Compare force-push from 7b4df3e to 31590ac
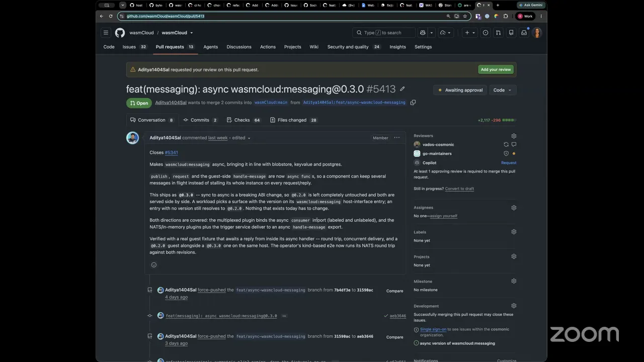Screen dimensions: 644x362 [x=394, y=291]
